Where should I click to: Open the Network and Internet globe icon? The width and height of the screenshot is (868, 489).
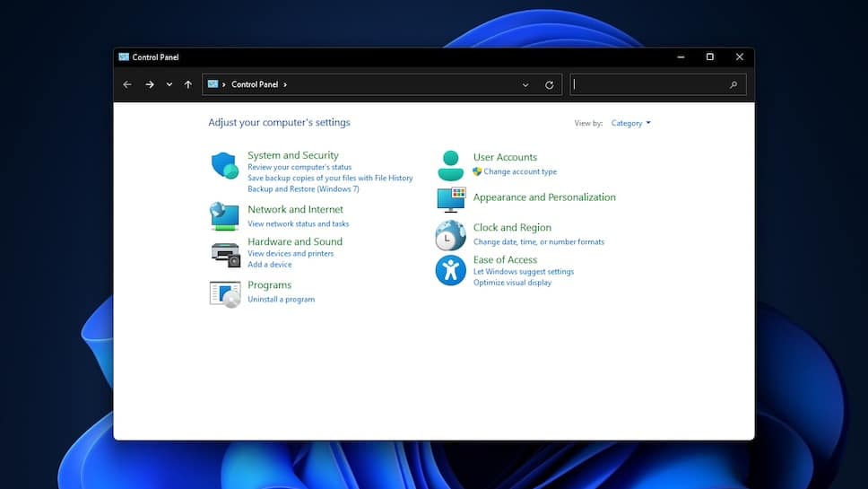coord(224,216)
